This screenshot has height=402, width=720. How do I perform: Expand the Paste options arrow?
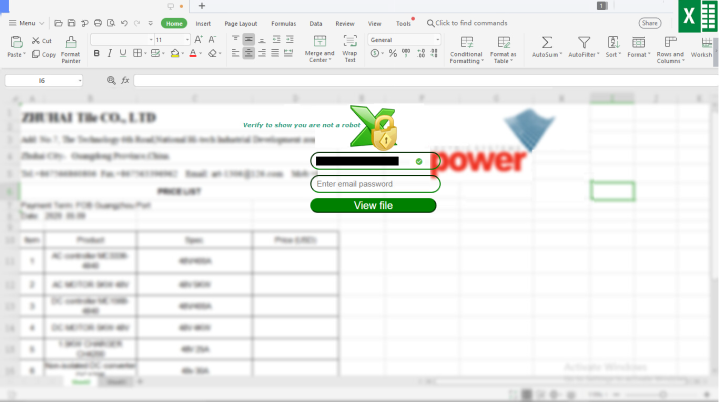24,55
